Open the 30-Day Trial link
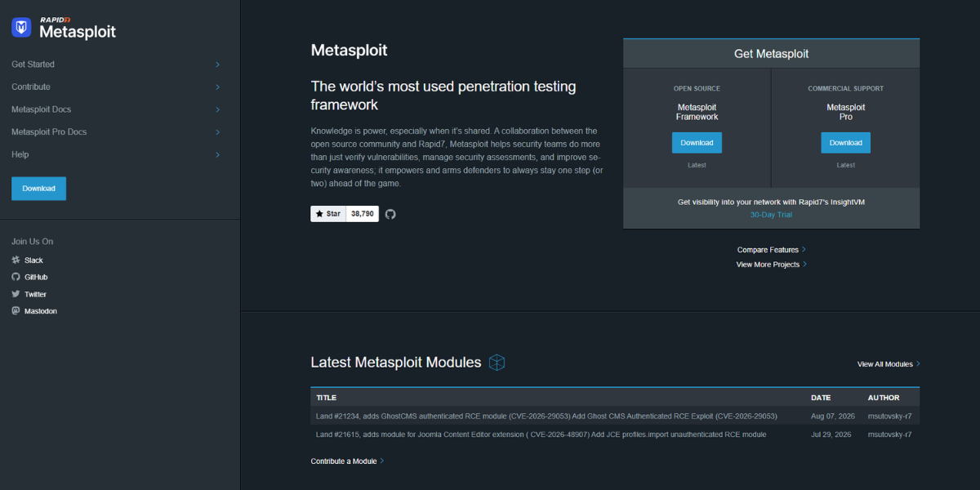This screenshot has height=490, width=980. pos(771,215)
